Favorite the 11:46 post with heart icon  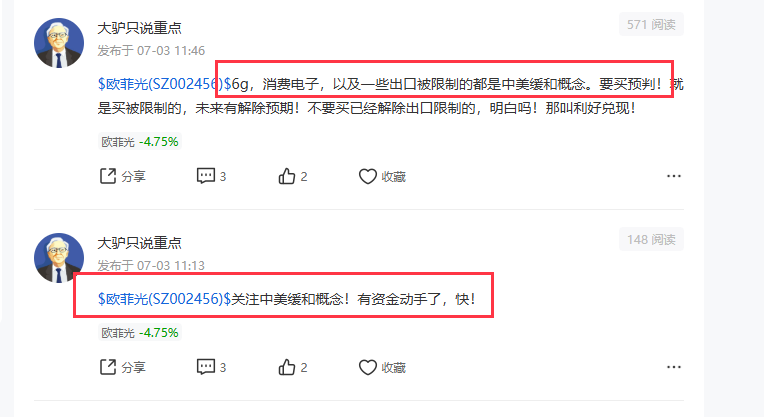[382, 176]
